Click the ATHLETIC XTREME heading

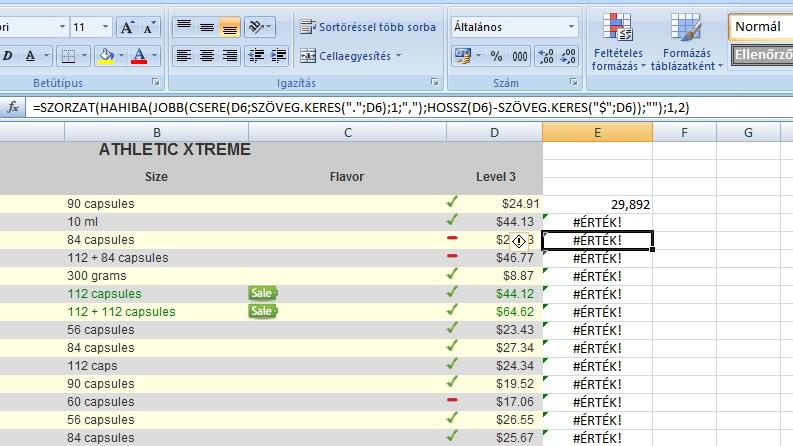(x=174, y=150)
